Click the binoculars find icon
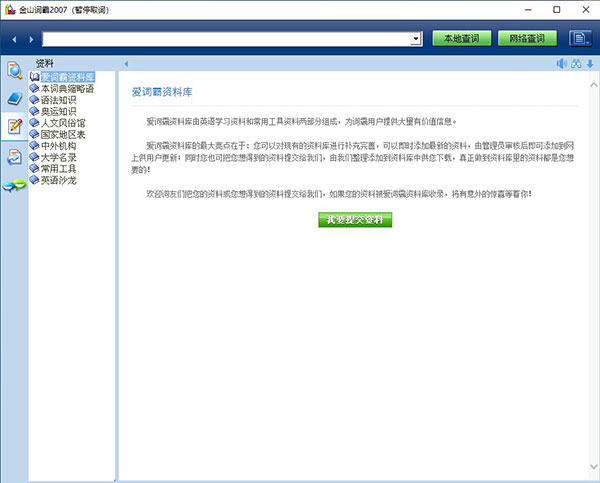This screenshot has height=483, width=600. pyautogui.click(x=576, y=64)
